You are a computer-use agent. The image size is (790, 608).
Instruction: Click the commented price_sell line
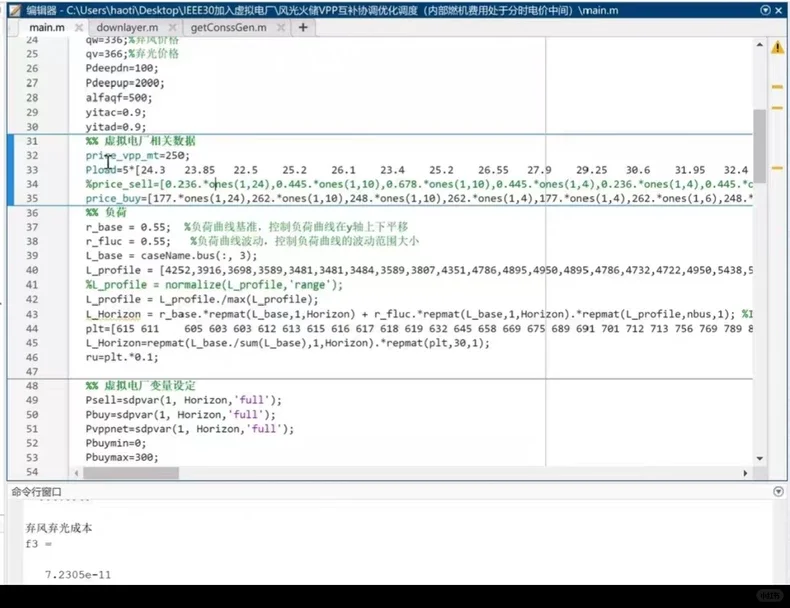click(419, 184)
